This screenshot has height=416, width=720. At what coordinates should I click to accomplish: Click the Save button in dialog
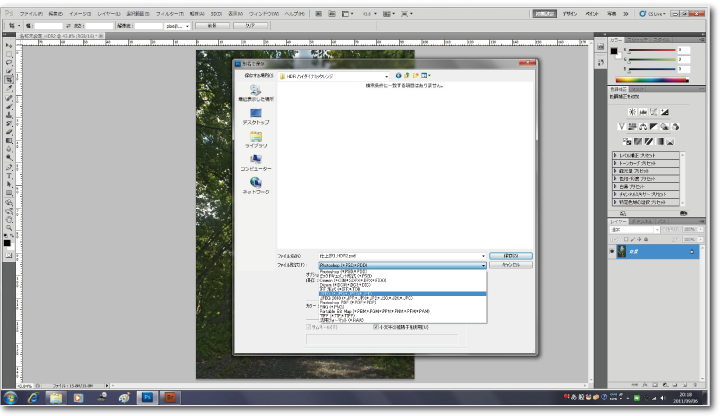(510, 256)
